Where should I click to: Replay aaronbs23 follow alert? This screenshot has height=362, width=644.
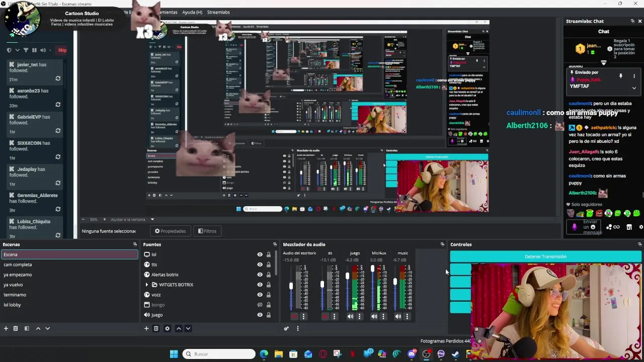[58, 105]
